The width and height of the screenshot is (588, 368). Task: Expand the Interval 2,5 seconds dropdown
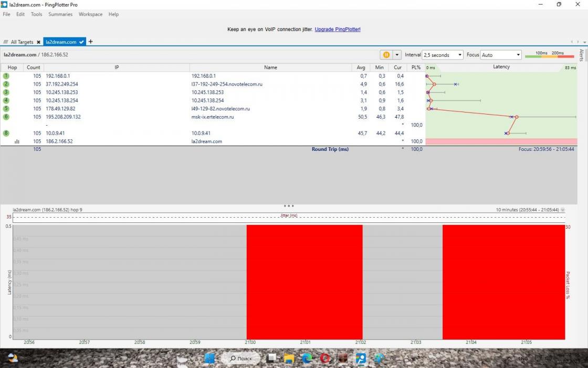[460, 55]
